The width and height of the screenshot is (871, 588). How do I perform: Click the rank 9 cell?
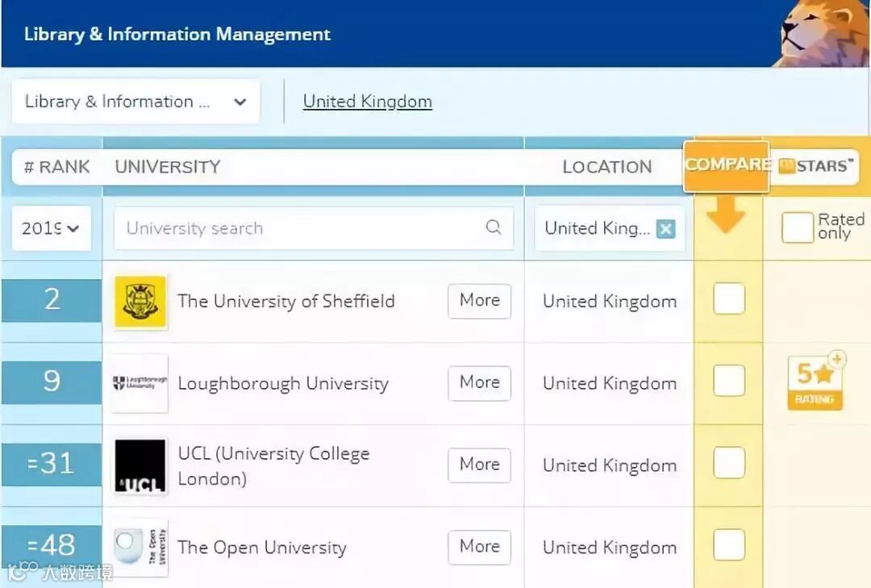tap(52, 382)
